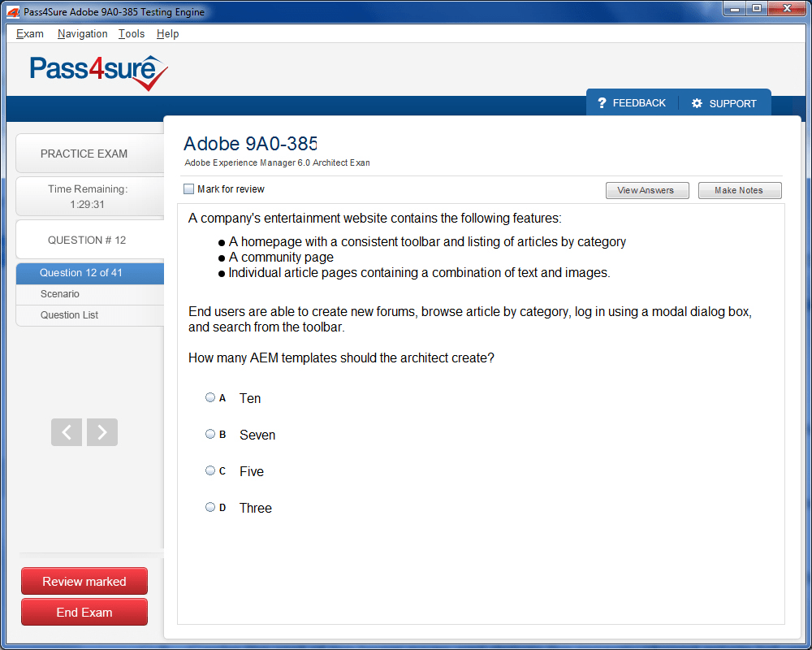
Task: Open the Question List tab
Action: (x=90, y=315)
